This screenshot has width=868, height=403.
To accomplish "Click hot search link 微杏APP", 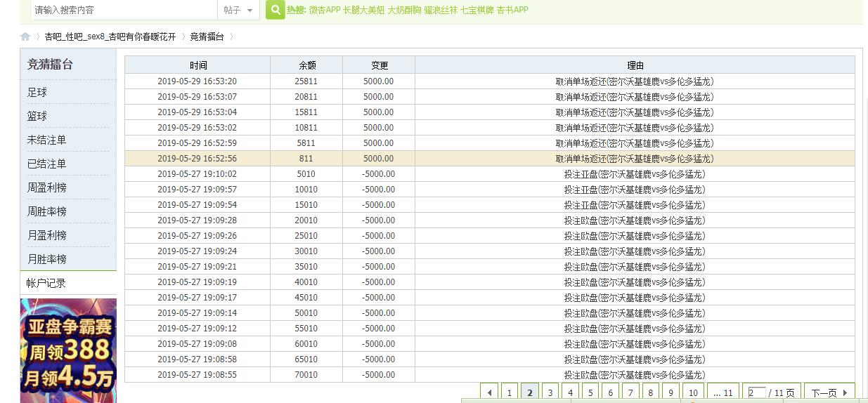I will click(x=325, y=10).
